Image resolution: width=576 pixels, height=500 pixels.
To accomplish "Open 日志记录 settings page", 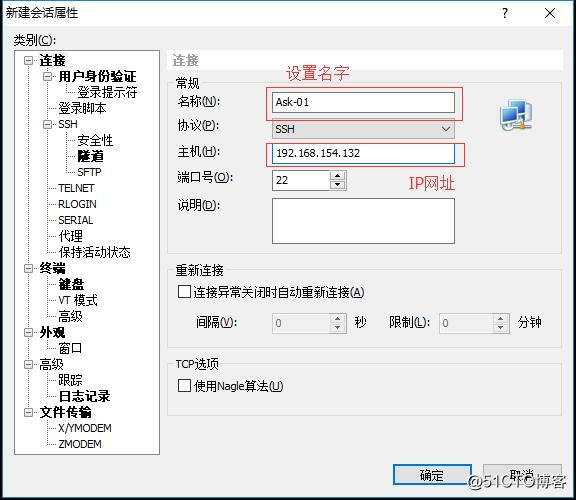I will (x=84, y=396).
